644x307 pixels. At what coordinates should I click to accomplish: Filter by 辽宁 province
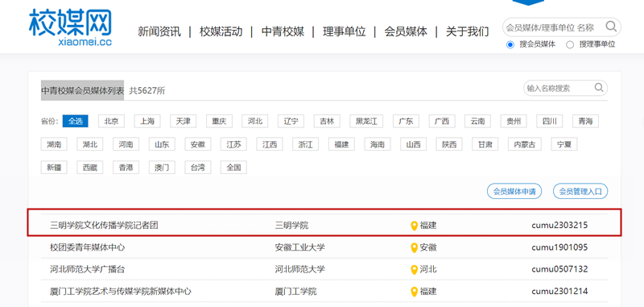(291, 121)
